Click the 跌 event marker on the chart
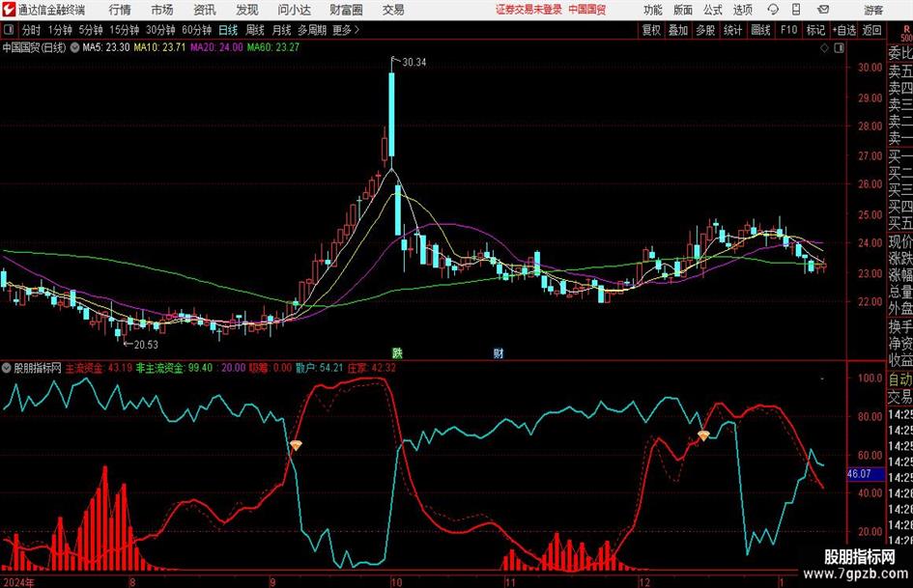Screen dimensions: 913x588 [397, 352]
